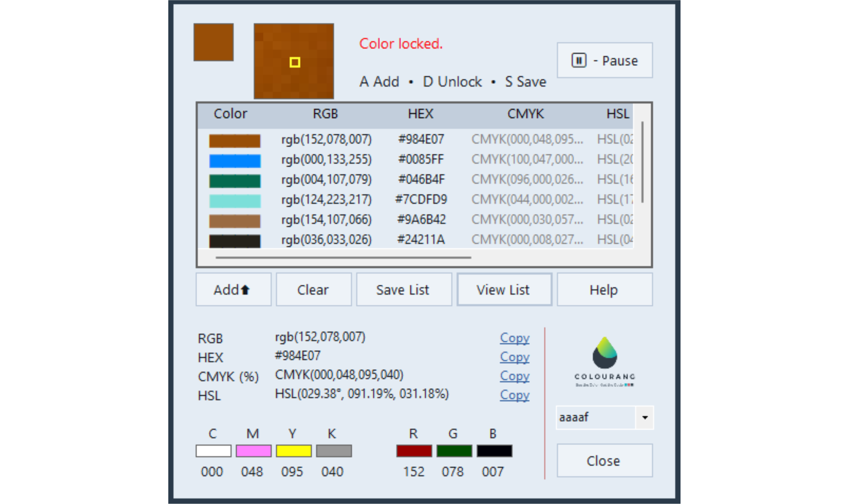Viewport: 849px width, 504px height.
Task: Click the green G channel swatch
Action: coord(454,451)
